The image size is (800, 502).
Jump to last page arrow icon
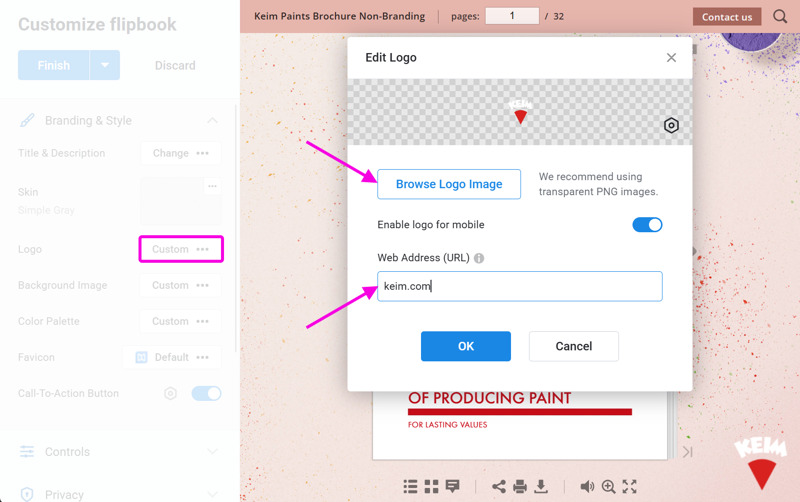[x=688, y=452]
